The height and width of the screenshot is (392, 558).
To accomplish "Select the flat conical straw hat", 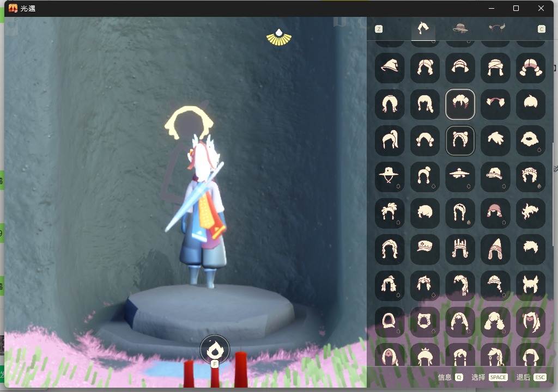I will pos(460,177).
